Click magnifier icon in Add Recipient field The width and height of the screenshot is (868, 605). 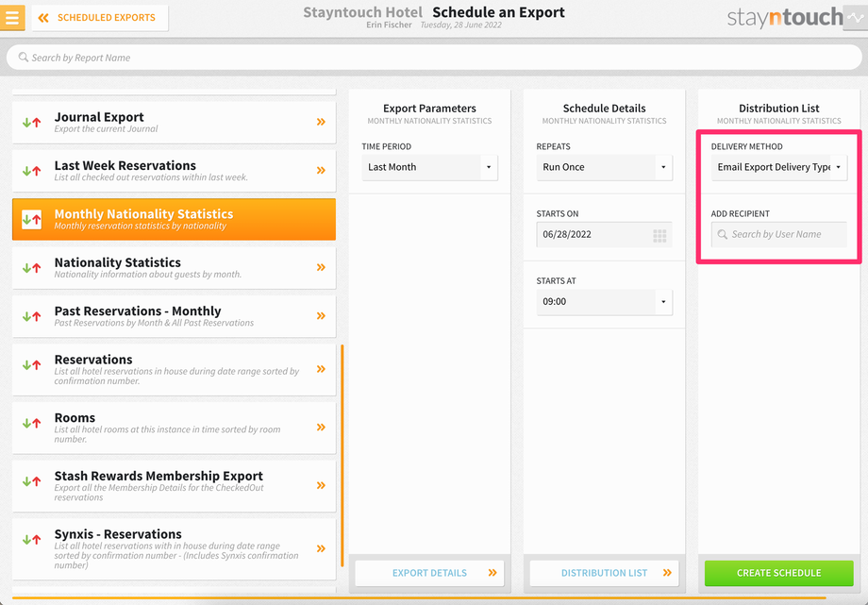pyautogui.click(x=723, y=234)
